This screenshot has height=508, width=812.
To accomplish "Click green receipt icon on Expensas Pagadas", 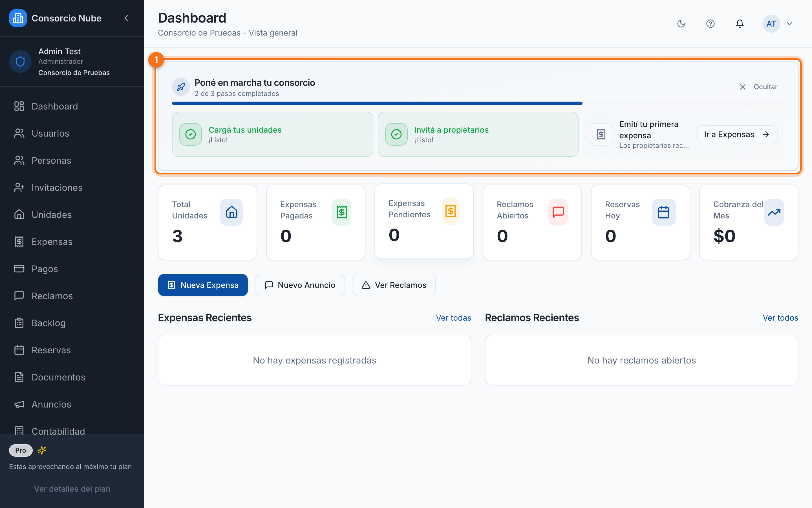I will (342, 212).
